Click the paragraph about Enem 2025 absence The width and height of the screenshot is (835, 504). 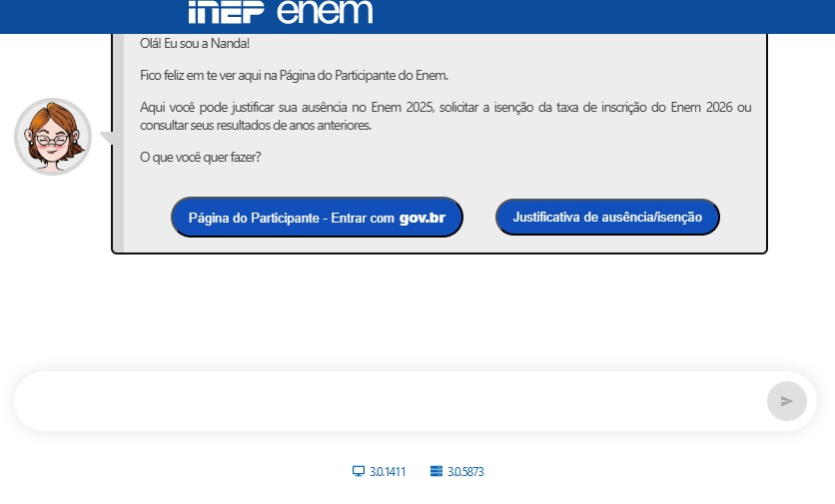tap(445, 116)
